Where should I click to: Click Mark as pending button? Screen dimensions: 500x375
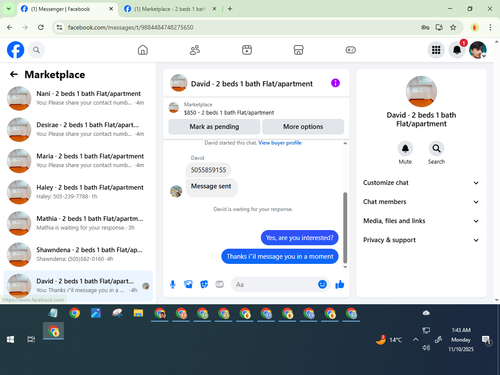coord(214,127)
